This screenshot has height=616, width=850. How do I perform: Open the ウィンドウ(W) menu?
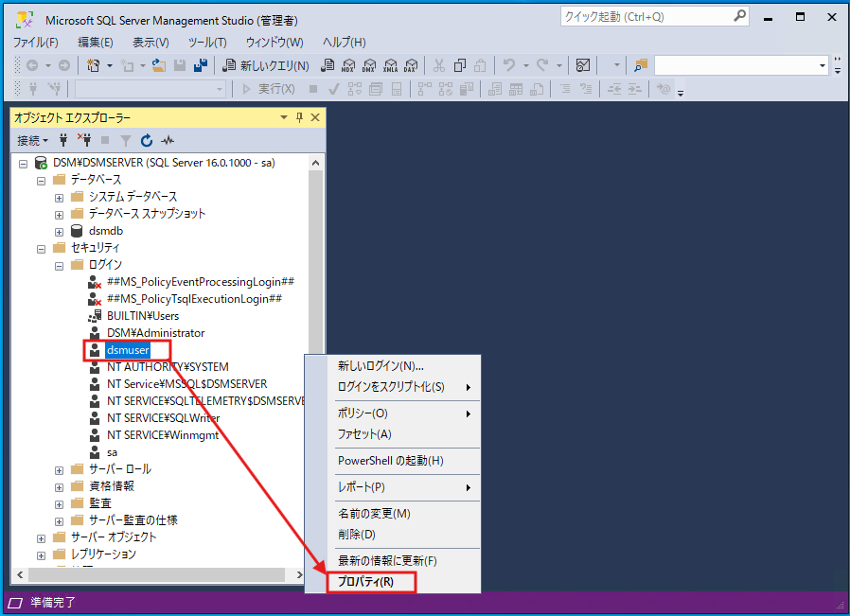(274, 43)
